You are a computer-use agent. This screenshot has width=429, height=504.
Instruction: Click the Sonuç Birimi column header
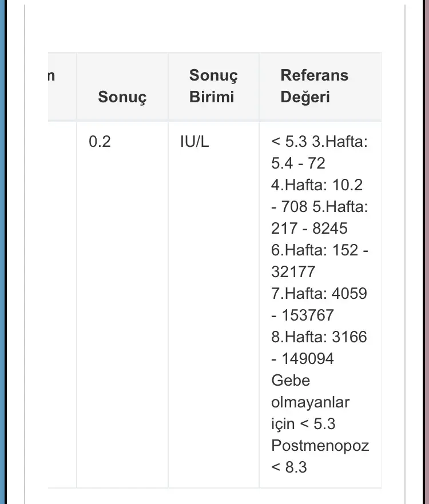pyautogui.click(x=213, y=86)
